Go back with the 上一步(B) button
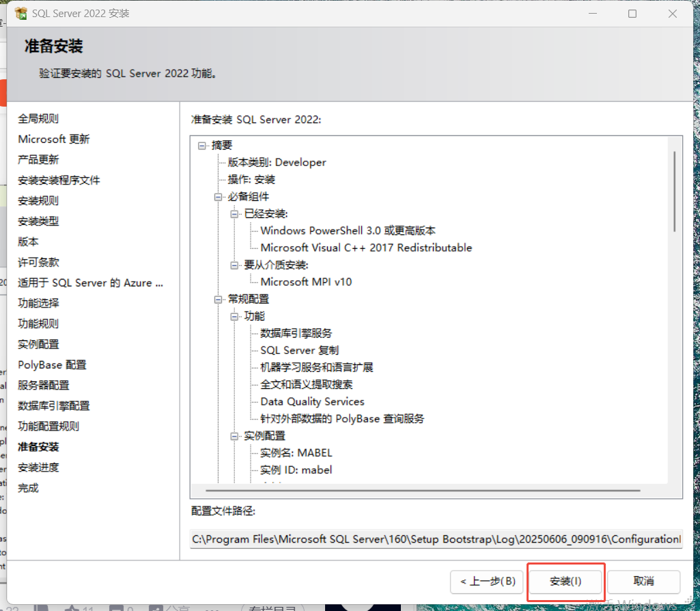 [x=487, y=582]
